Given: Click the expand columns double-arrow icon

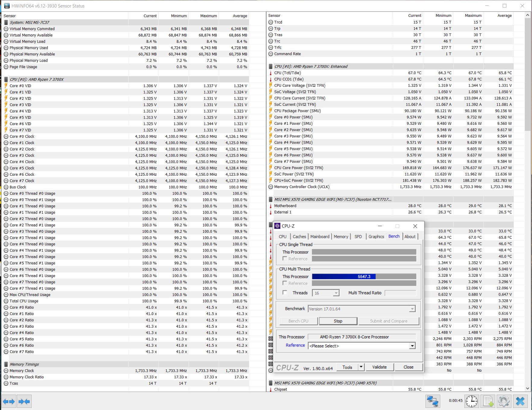Looking at the screenshot, I should click(x=9, y=401).
